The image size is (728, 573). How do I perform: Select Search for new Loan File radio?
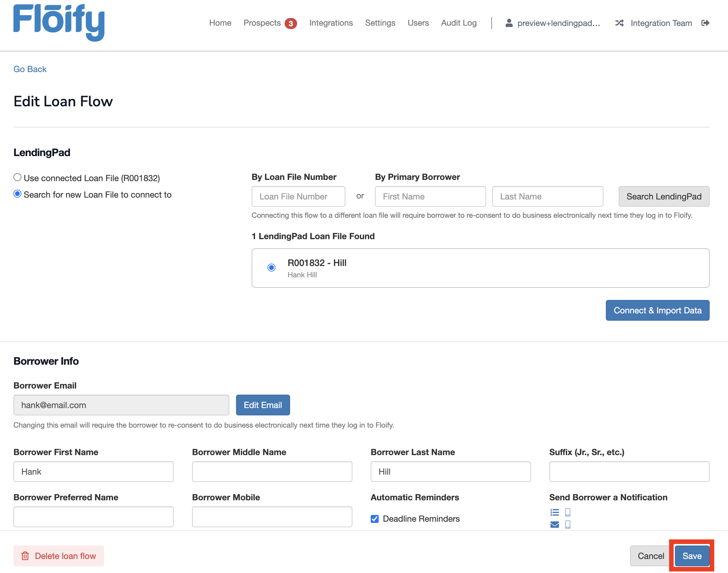17,194
